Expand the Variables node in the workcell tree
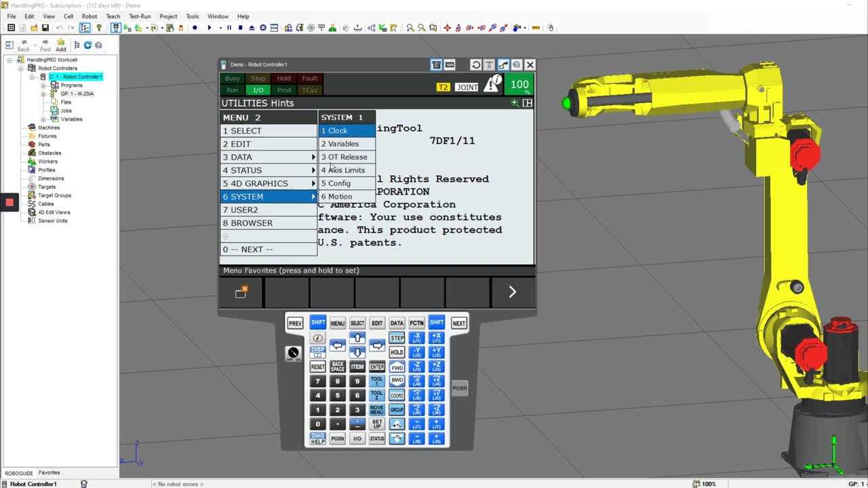 [x=45, y=119]
